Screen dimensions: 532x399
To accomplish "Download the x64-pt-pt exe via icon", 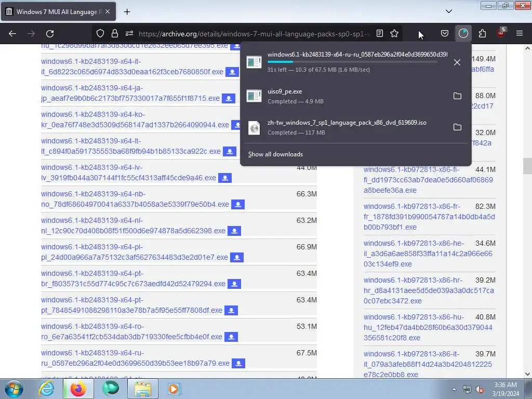I will [x=231, y=311].
